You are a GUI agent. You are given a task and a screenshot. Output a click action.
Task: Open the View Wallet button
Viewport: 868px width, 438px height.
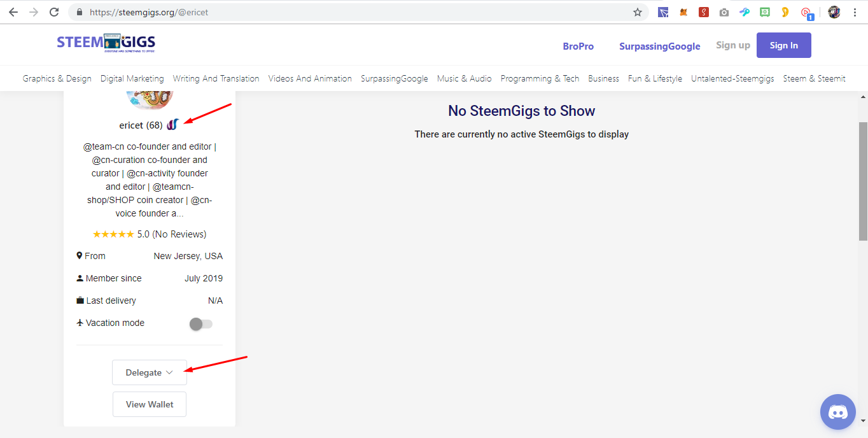[150, 404]
